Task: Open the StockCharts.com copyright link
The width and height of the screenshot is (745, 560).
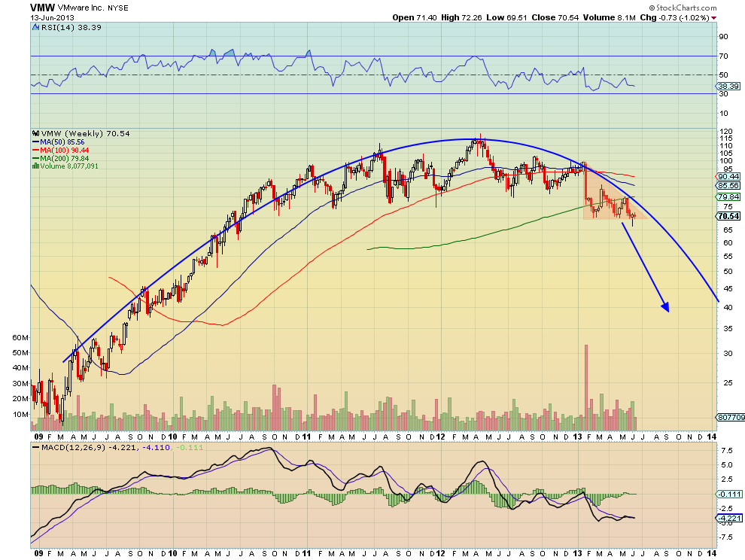Action: point(683,8)
